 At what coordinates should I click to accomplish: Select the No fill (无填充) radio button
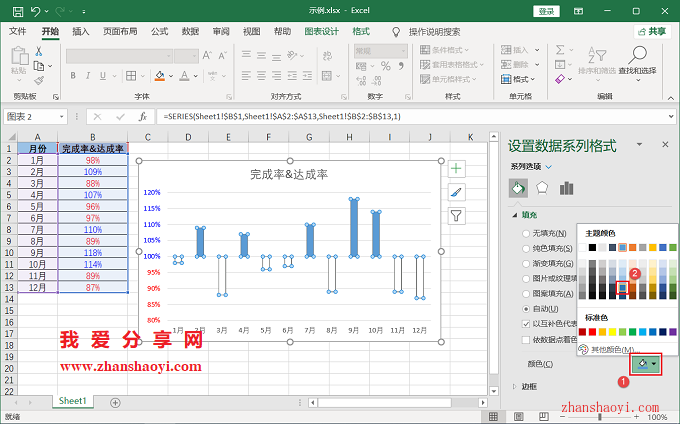tap(526, 234)
